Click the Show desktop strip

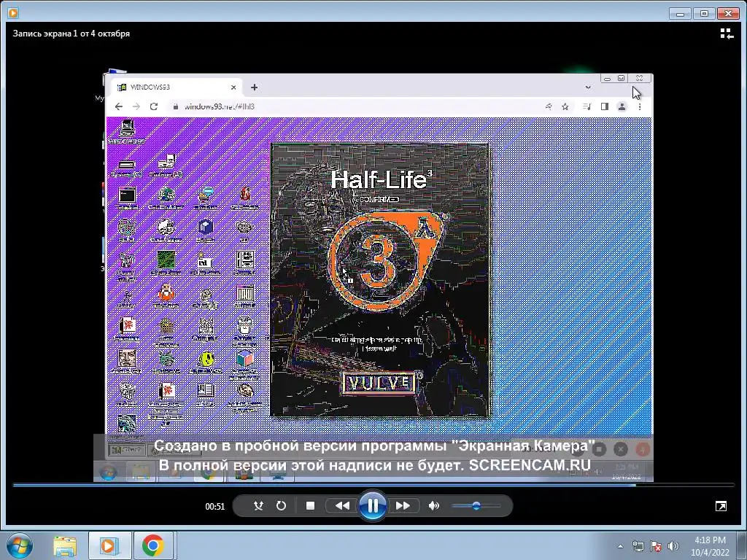tap(743, 545)
